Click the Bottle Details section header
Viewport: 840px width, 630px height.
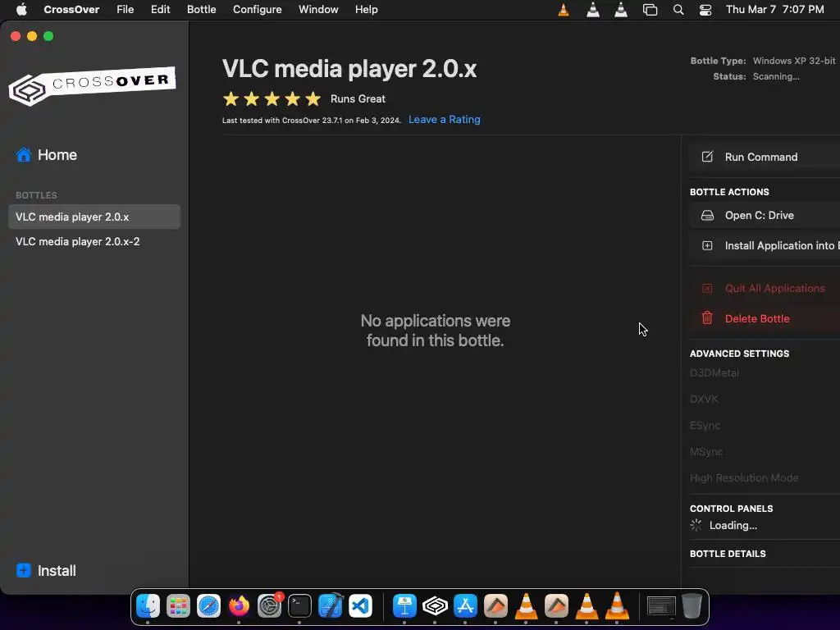click(728, 554)
